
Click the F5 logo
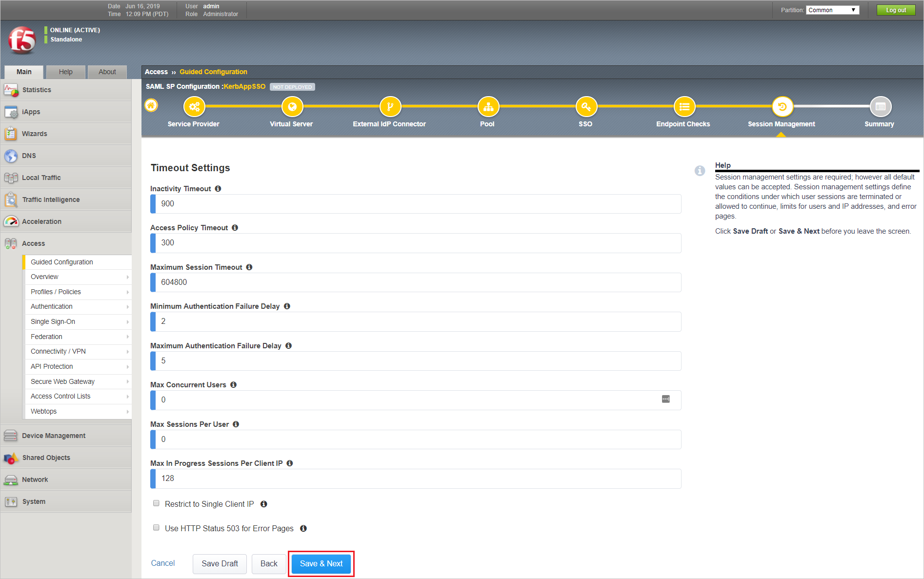click(22, 40)
